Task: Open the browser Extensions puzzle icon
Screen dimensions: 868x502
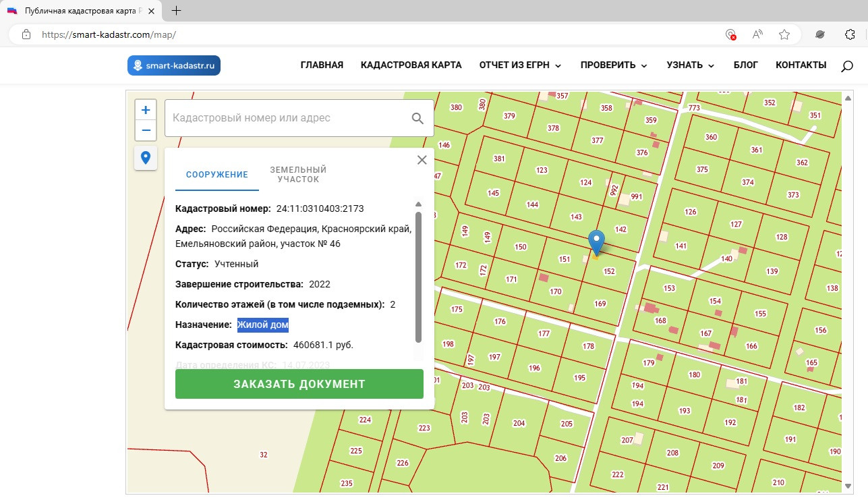Action: (850, 34)
